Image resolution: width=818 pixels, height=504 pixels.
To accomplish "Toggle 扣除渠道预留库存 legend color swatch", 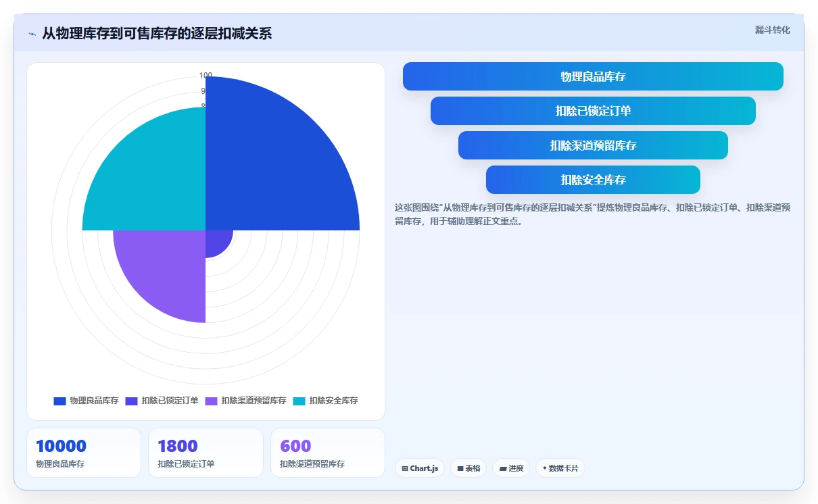I will pos(211,401).
